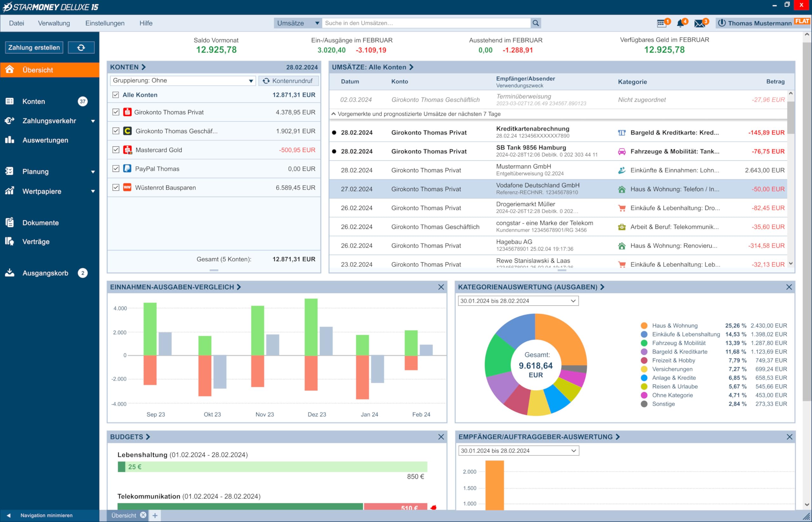Close the Budgets panel
Screen dimensions: 812x522
click(441, 437)
